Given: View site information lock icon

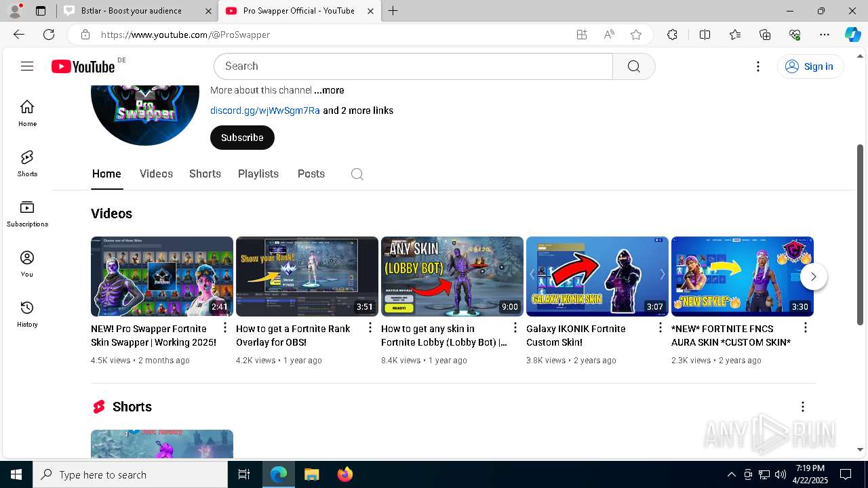Looking at the screenshot, I should [85, 35].
